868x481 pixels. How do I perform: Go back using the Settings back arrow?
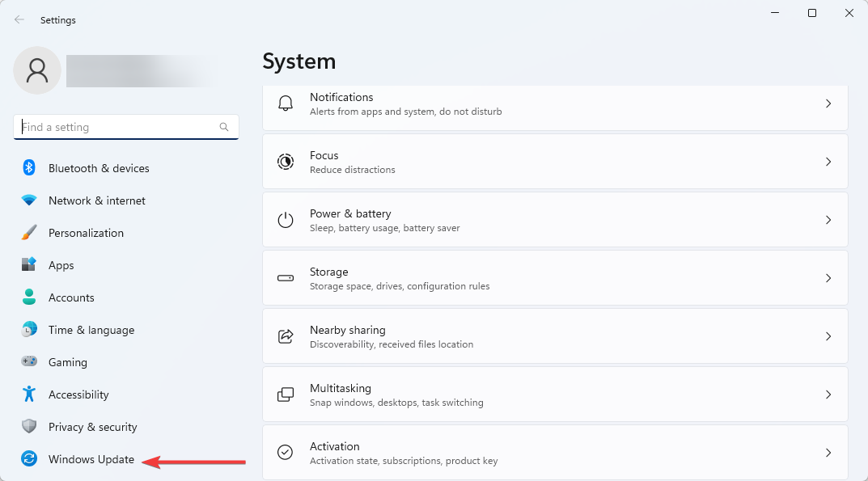[19, 20]
